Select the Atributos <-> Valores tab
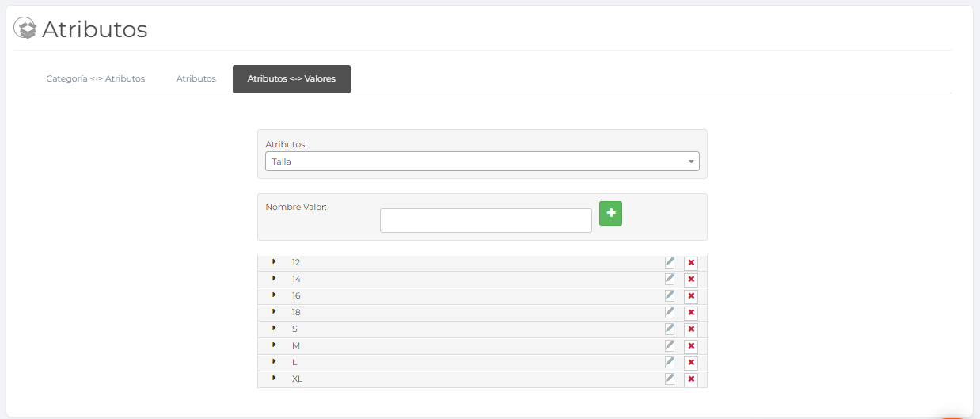The width and height of the screenshot is (980, 419). [x=291, y=79]
